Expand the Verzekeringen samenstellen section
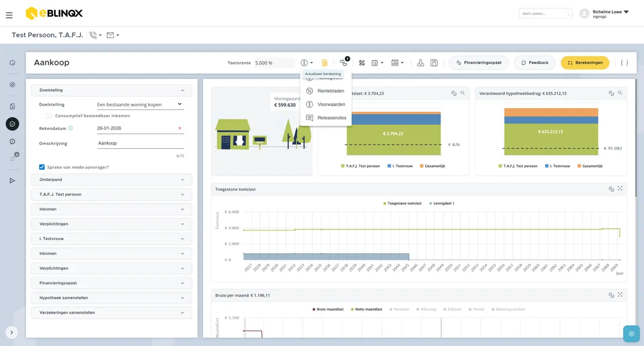 (x=112, y=312)
